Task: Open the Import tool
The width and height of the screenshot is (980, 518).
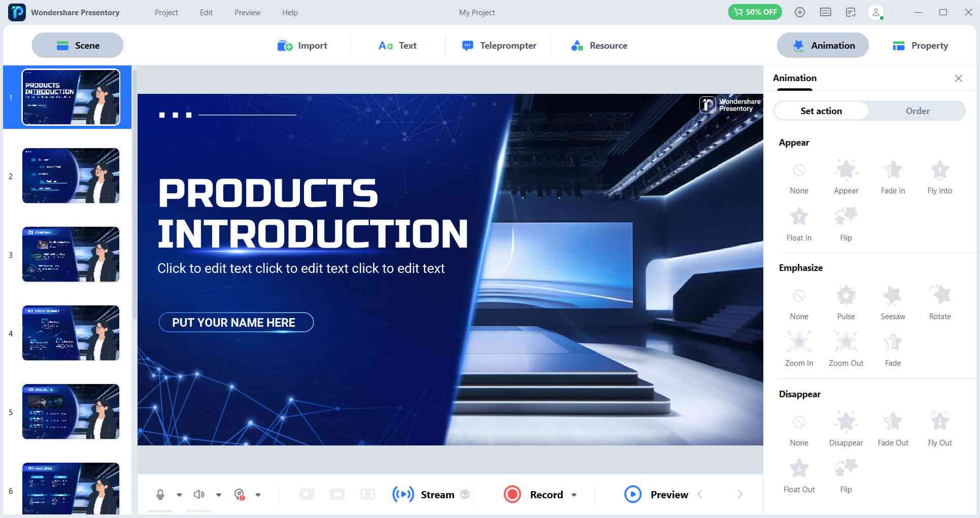Action: coord(303,45)
